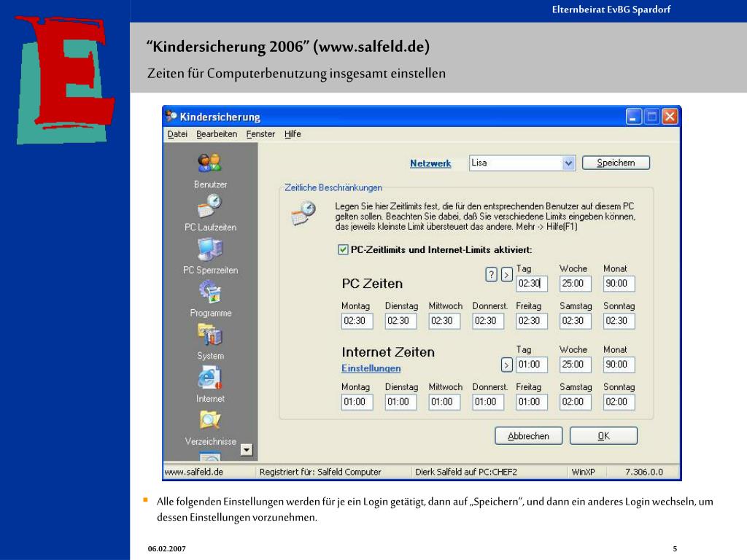The width and height of the screenshot is (747, 560).
Task: Close the Kindersicherung window
Action: (x=670, y=117)
